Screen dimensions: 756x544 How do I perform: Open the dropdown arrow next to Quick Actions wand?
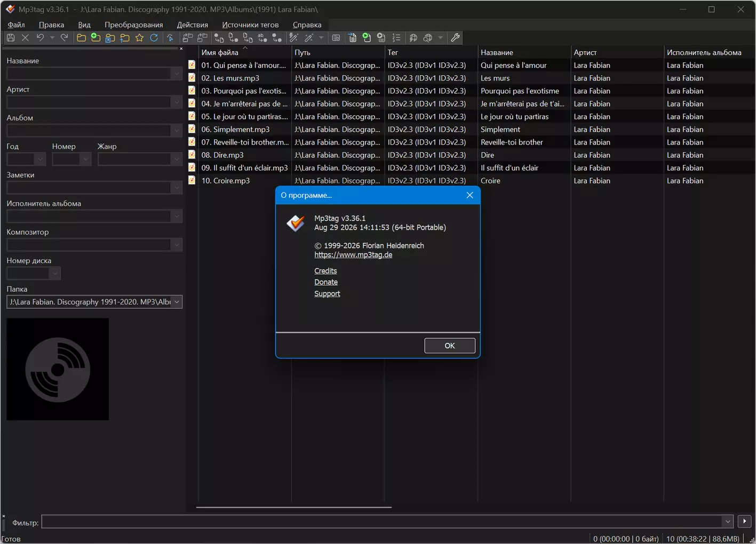point(321,38)
